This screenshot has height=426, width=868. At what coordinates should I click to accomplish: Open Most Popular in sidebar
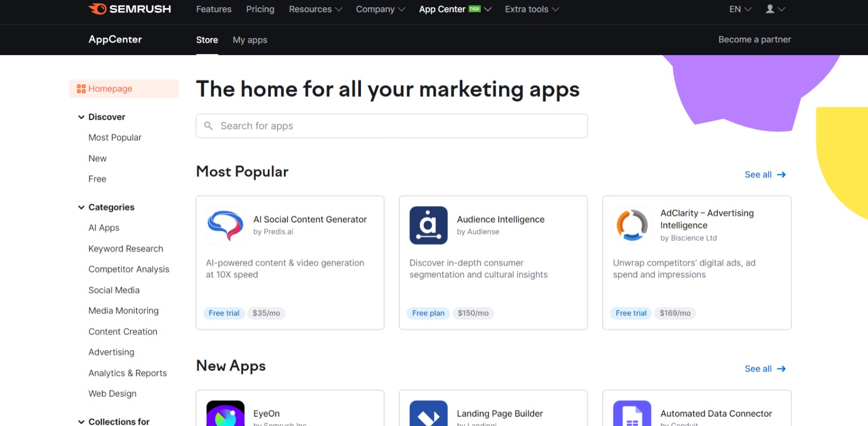tap(115, 137)
